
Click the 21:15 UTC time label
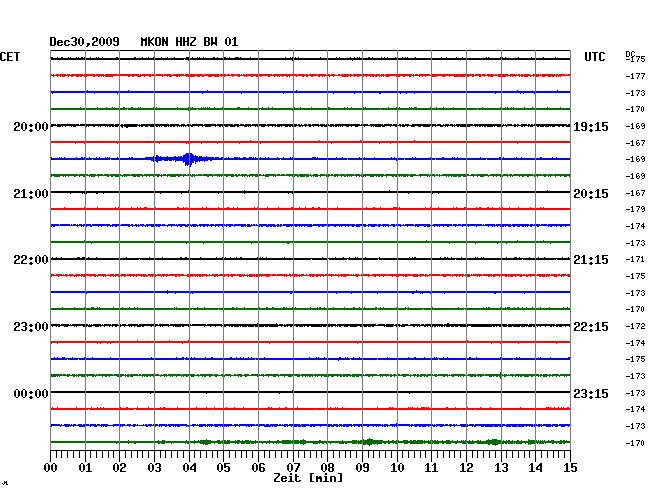point(591,260)
